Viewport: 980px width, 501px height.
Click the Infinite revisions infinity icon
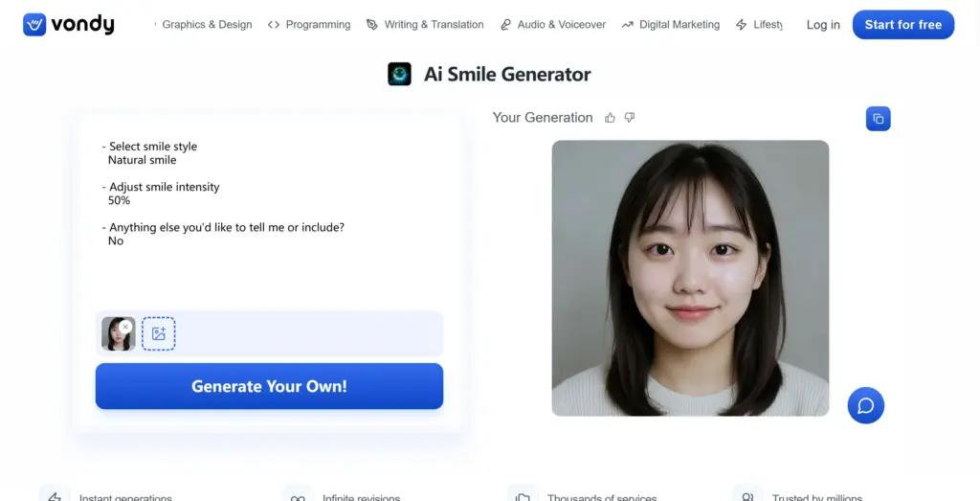click(298, 497)
